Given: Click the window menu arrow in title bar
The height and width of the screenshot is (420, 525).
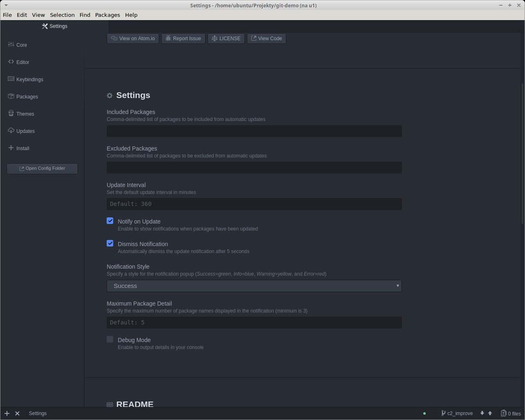Looking at the screenshot, I should point(6,5).
